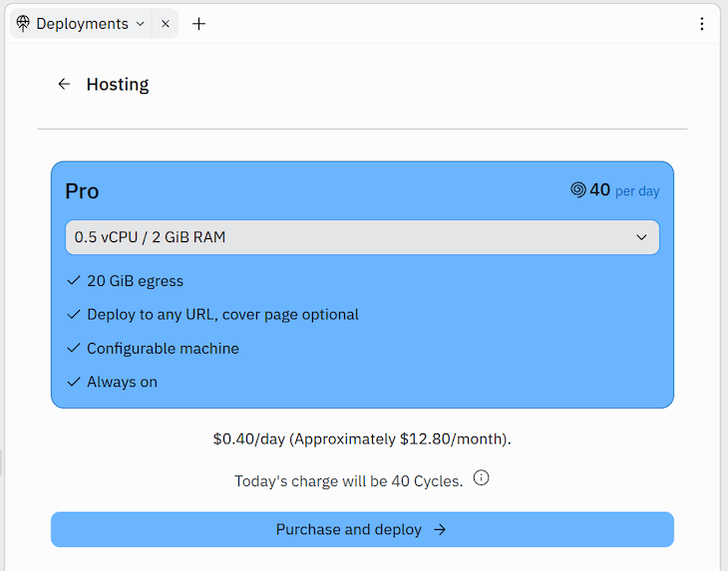Expand the Deployments tab chevron

140,24
